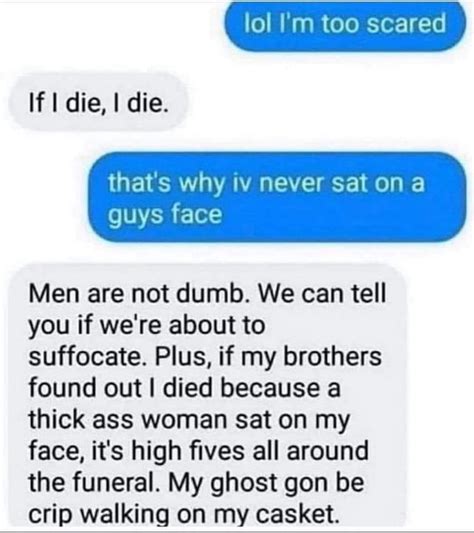This screenshot has height=533, width=474.
Task: Select the line "found out I died because a"
Action: click(184, 388)
